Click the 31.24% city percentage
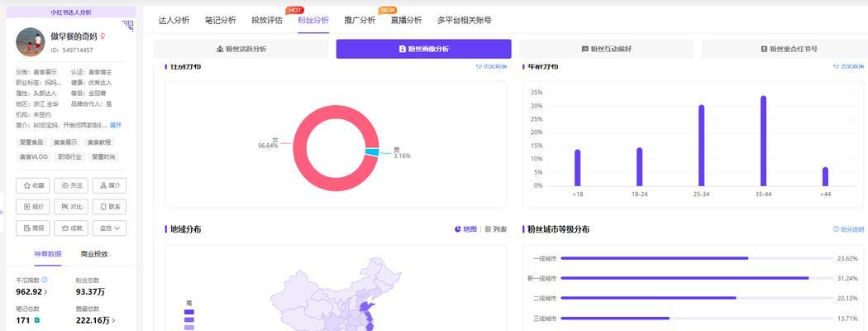868x331 pixels. click(x=847, y=278)
